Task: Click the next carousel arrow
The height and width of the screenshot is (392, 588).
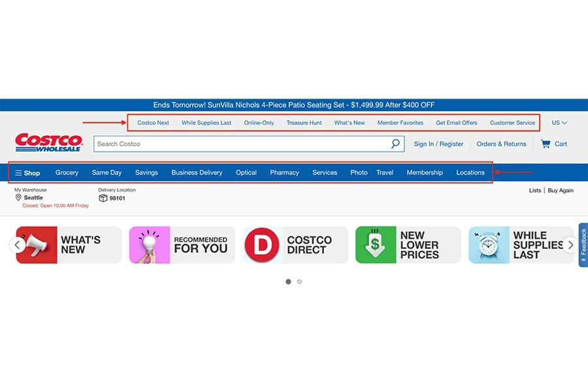Action: point(570,245)
